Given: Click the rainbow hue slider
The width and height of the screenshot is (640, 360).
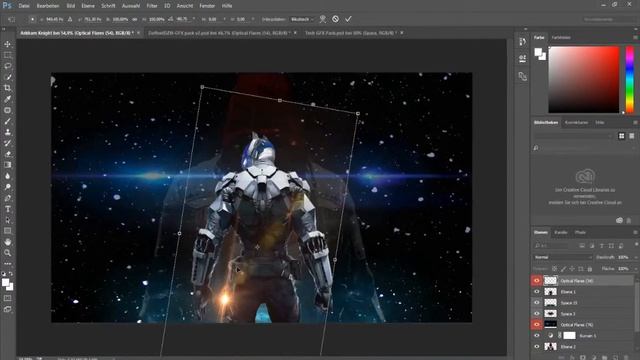Looking at the screenshot, I should pos(629,80).
